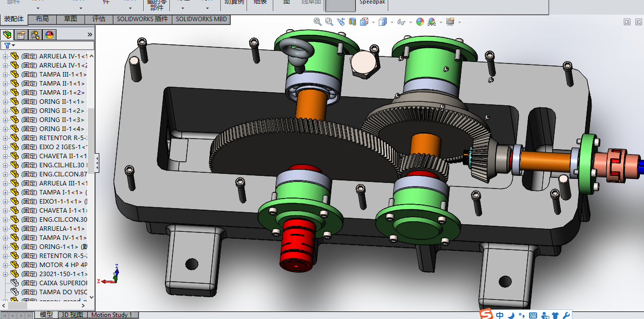Open the DisplayManager tab icon
The image size is (644, 319).
point(49,35)
